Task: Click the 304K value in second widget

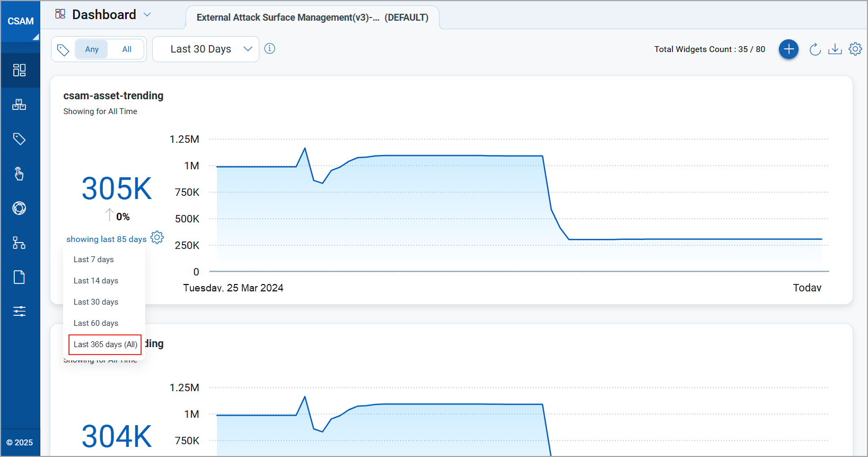Action: [117, 436]
